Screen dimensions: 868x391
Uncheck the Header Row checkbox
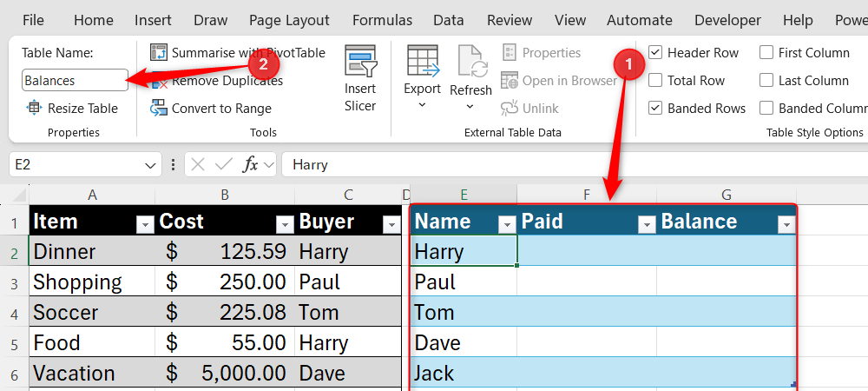pos(655,53)
